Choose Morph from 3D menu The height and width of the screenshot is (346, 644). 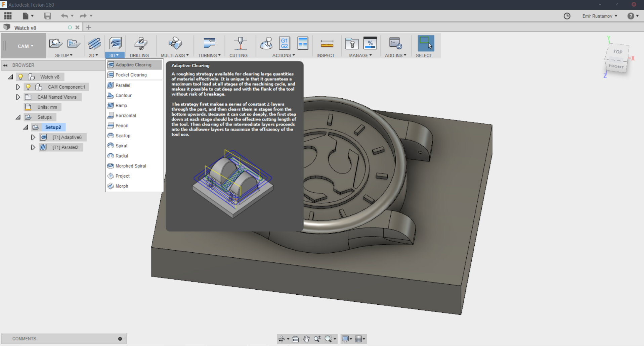(134, 186)
